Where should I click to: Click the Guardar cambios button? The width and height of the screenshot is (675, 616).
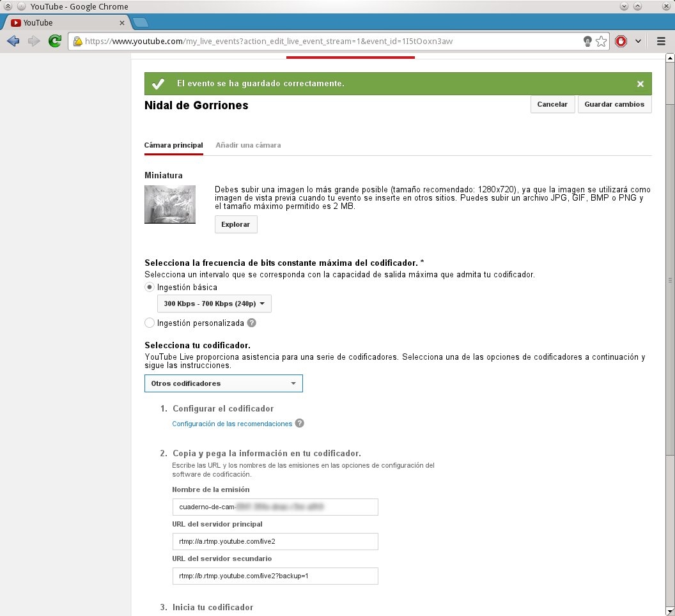point(614,104)
